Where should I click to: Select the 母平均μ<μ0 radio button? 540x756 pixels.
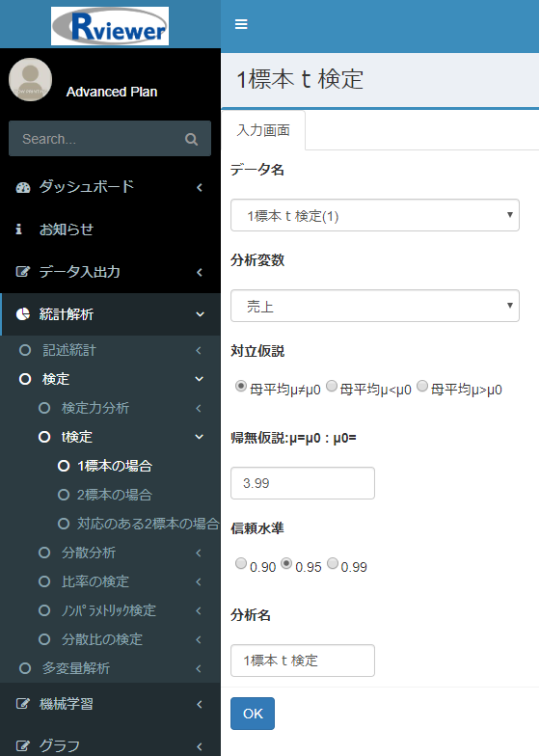coord(332,386)
